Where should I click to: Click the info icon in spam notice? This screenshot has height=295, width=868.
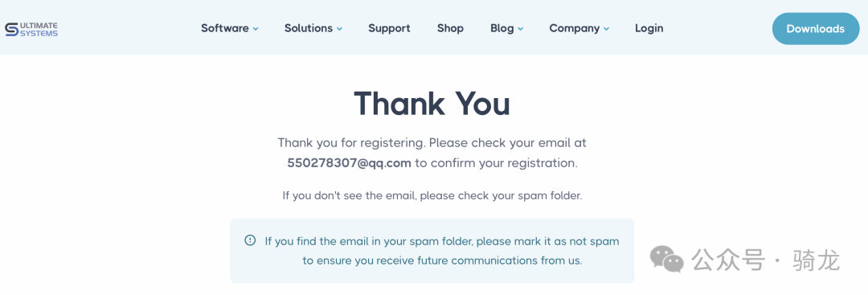point(250,240)
